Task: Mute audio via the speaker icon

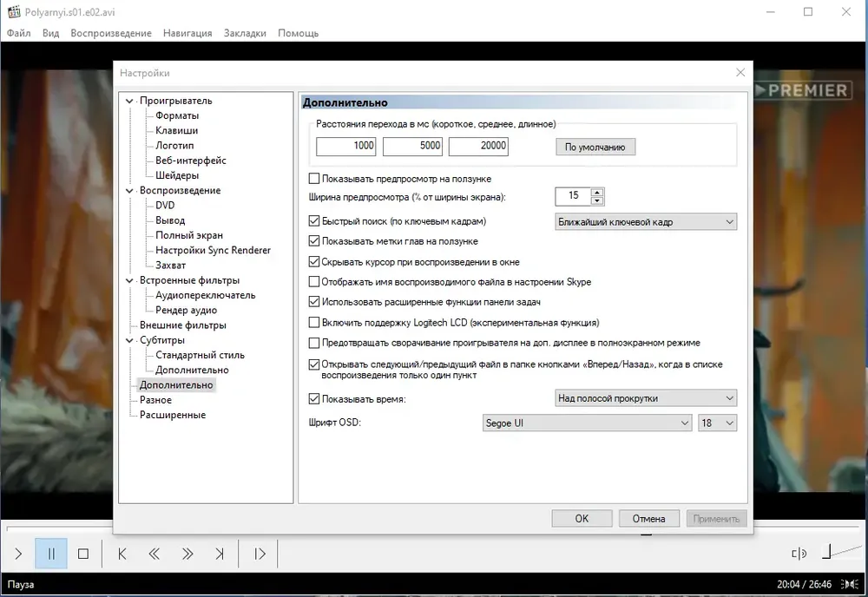Action: click(799, 554)
